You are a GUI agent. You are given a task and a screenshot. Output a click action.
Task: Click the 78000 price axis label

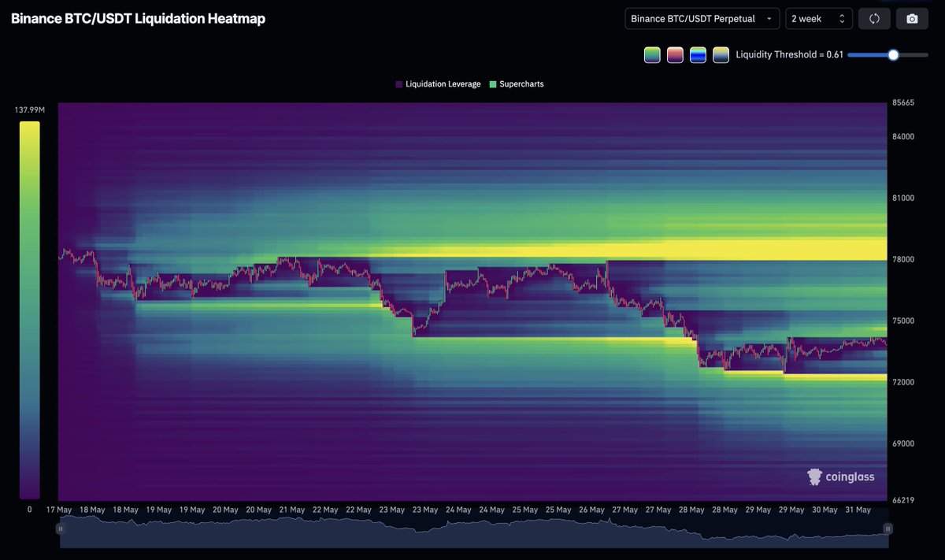904,259
